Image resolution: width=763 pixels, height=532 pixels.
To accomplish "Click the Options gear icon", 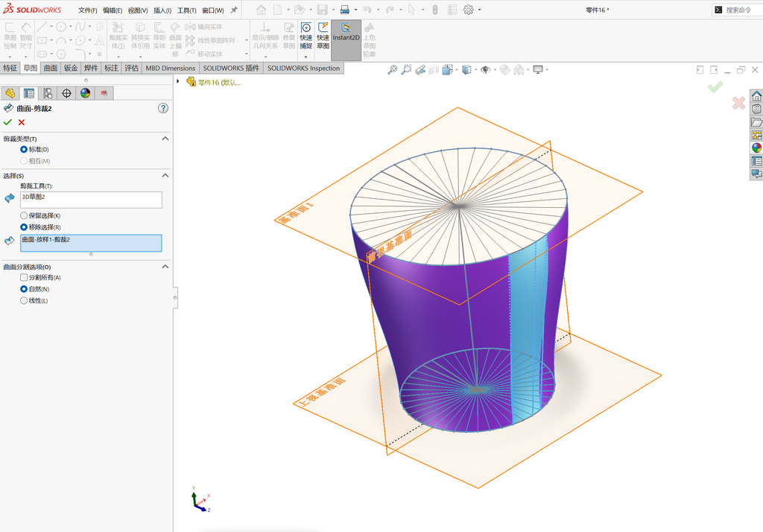I will (x=468, y=10).
